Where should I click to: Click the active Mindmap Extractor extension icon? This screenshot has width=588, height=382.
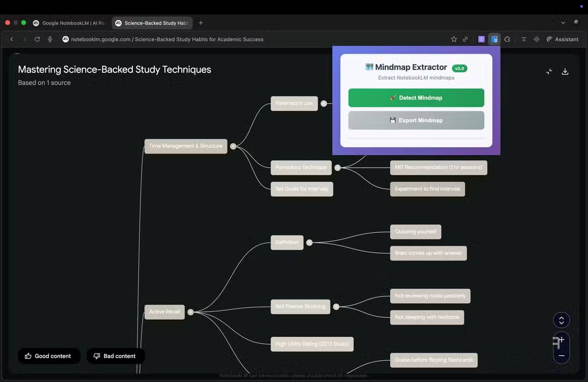(494, 39)
